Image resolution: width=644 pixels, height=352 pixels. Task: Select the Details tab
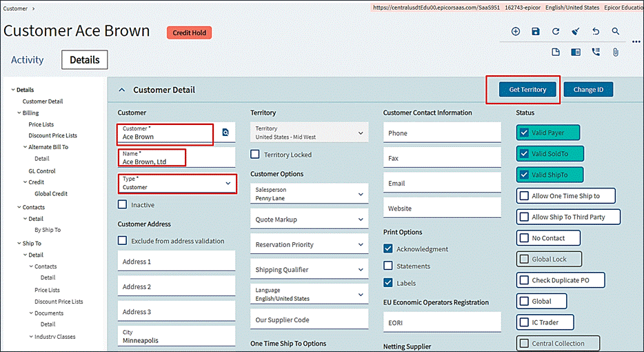tap(85, 59)
